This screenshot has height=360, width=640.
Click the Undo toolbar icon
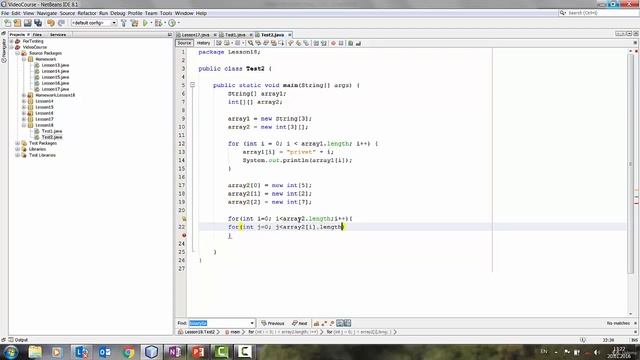tap(51, 23)
